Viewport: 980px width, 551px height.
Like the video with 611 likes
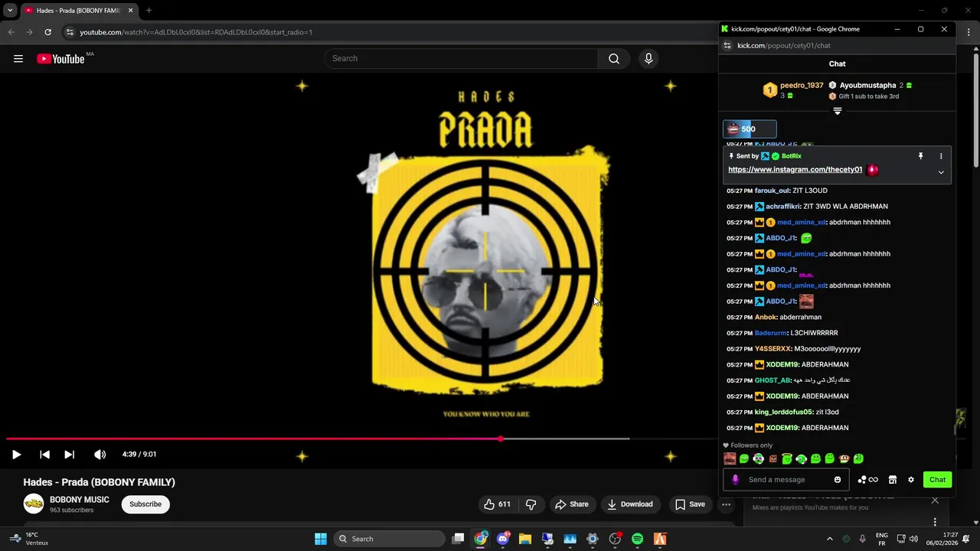pyautogui.click(x=497, y=504)
